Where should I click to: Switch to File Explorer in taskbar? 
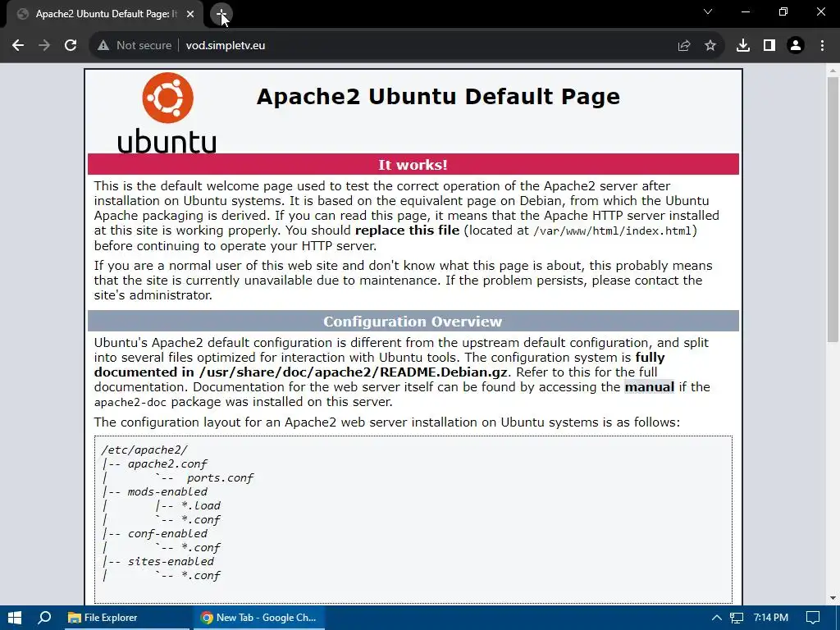(126, 618)
